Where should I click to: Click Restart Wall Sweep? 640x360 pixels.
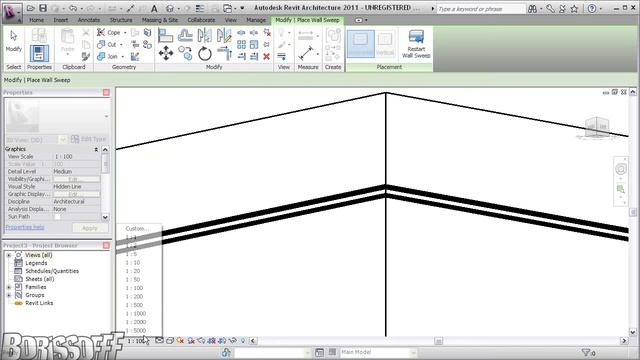tap(416, 44)
